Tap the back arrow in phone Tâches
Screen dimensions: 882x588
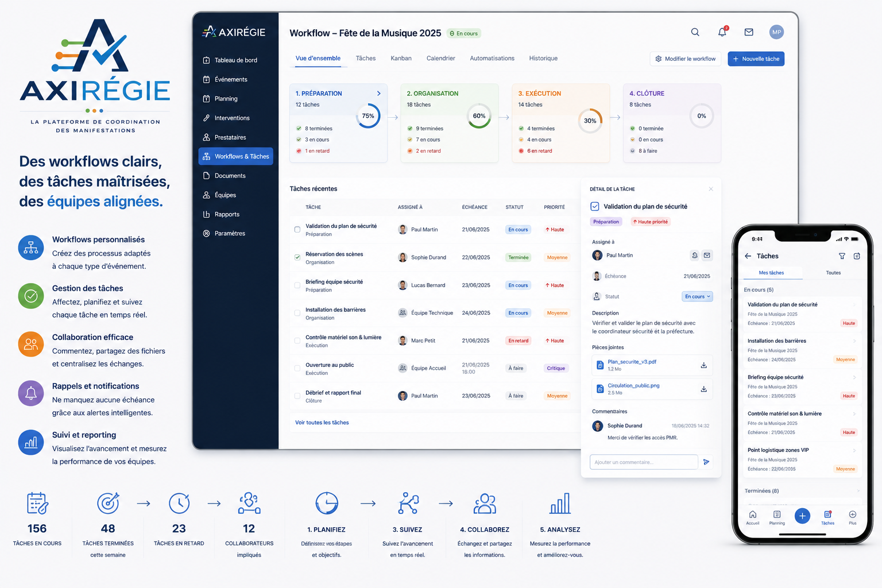[x=748, y=256]
